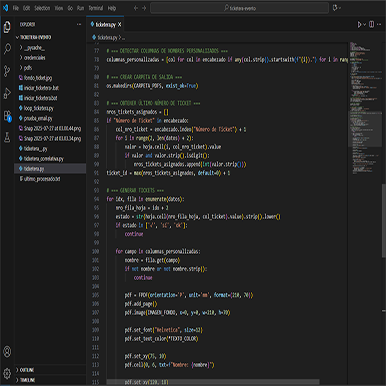This screenshot has width=386, height=386.
Task: Open the Source Control view
Action: point(7,71)
